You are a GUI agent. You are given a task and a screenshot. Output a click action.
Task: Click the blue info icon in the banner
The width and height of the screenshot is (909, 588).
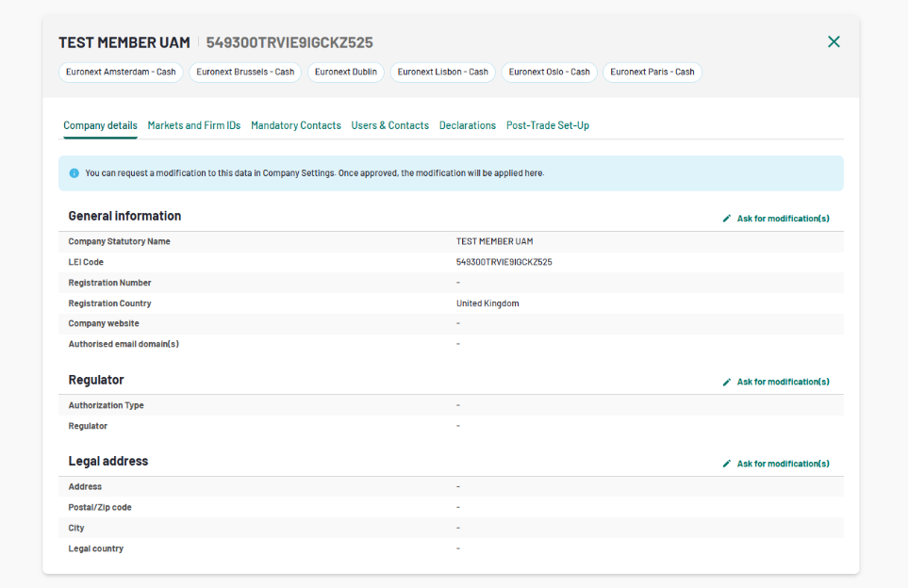point(74,173)
